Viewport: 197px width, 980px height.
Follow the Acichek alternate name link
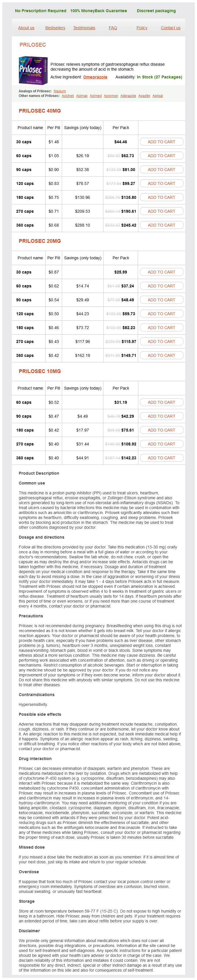68,96
